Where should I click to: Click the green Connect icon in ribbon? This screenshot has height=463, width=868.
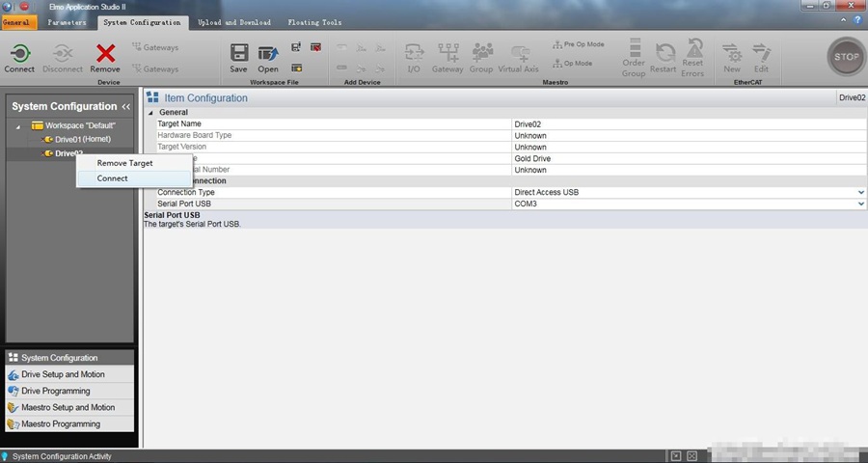point(18,52)
